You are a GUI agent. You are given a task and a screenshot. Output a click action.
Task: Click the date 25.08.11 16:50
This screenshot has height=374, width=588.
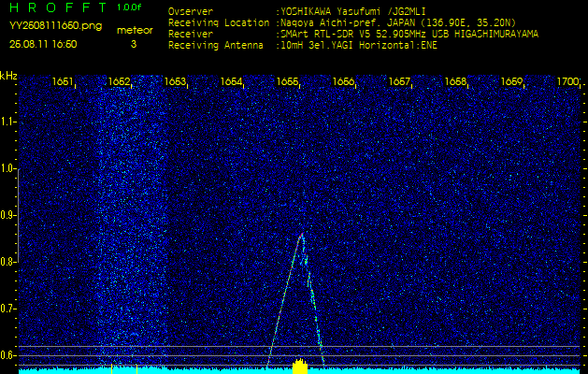click(x=43, y=44)
